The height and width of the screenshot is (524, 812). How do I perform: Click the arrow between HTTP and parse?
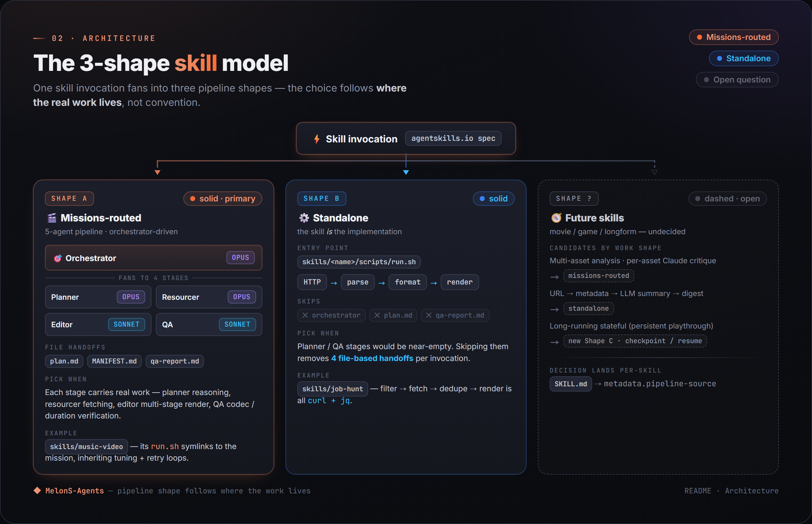[x=334, y=283]
